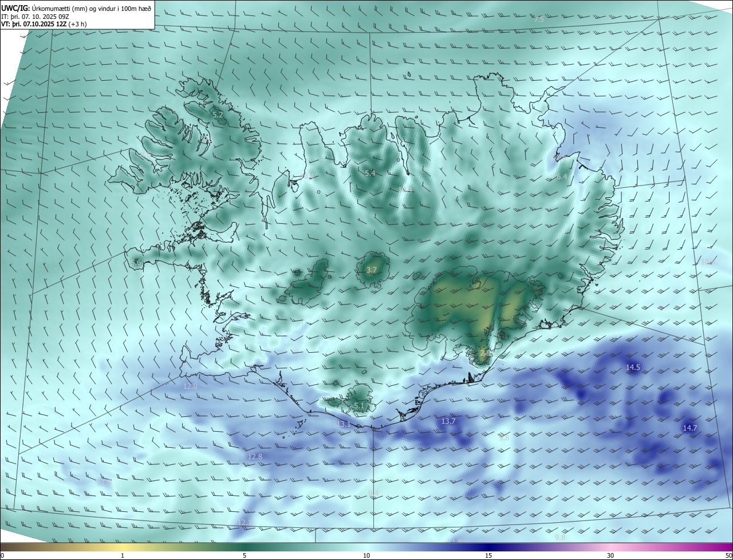Click the 50 tick on the color legend
Viewport: 733px width, 560px height.
click(728, 555)
